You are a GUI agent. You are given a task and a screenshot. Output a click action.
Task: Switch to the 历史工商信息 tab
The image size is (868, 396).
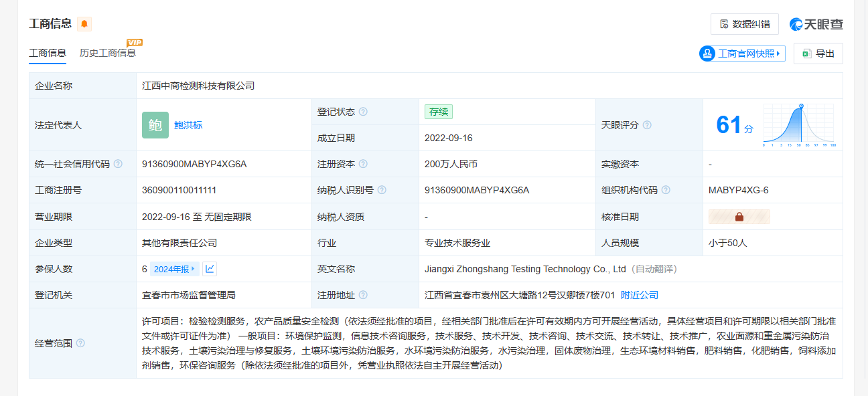(107, 53)
